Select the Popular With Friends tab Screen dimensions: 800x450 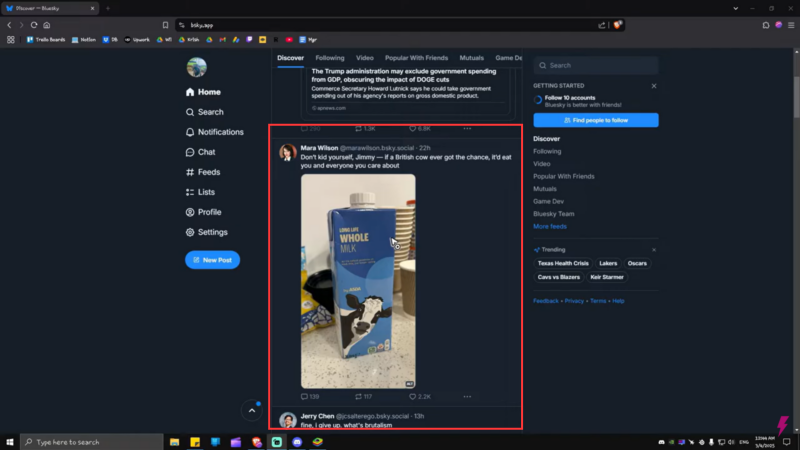point(415,58)
